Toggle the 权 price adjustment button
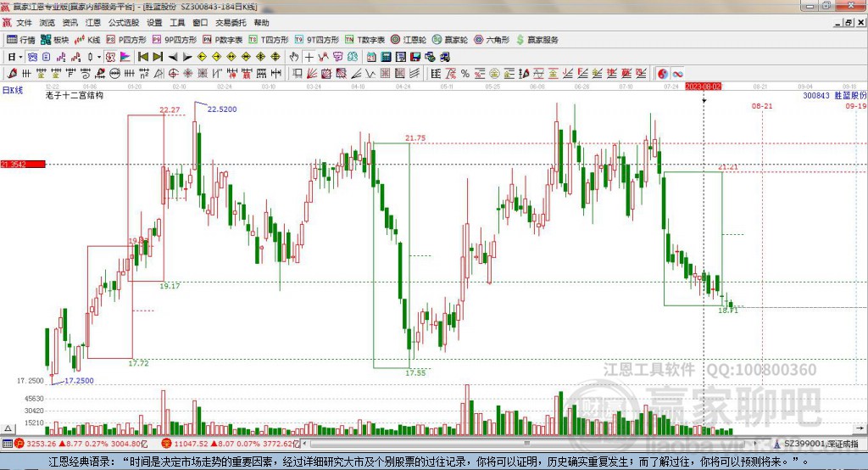Screen dimensions: 868x470 pos(110,57)
